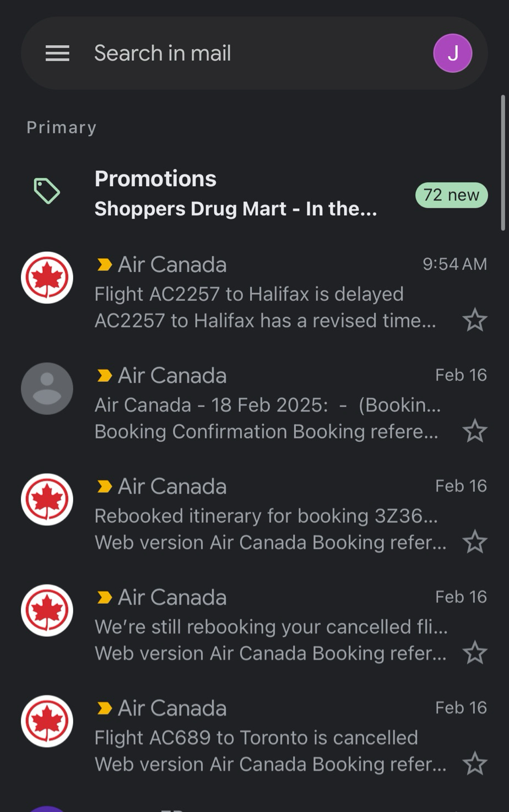This screenshot has height=812, width=509.
Task: Click Air Canada logo on Rebooked itinerary email
Action: point(47,499)
